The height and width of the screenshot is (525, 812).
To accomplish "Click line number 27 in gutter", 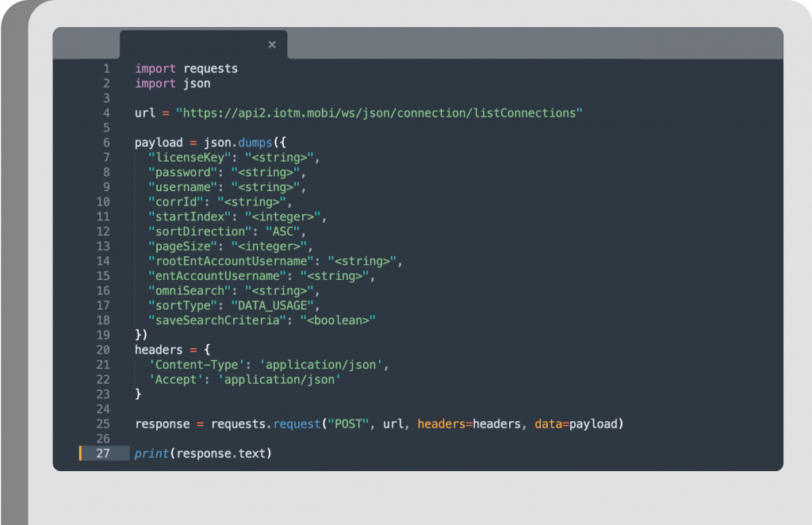I will coord(103,454).
